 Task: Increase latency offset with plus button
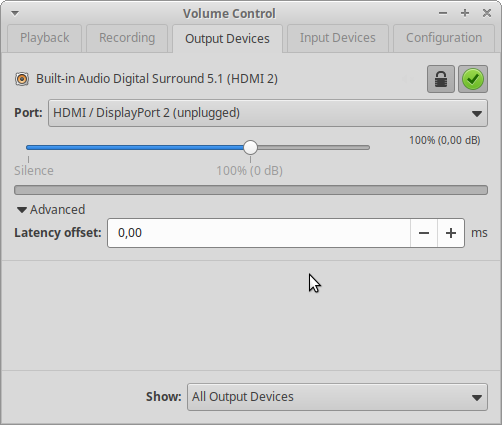pos(451,233)
